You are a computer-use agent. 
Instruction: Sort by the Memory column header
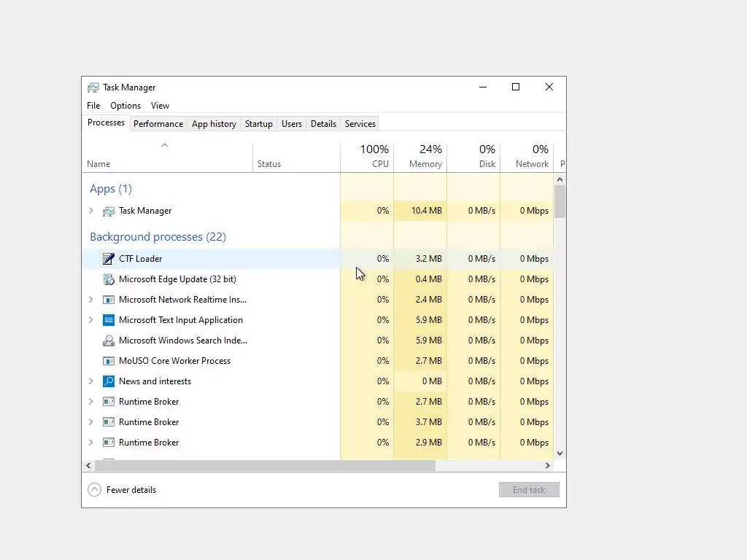(420, 157)
